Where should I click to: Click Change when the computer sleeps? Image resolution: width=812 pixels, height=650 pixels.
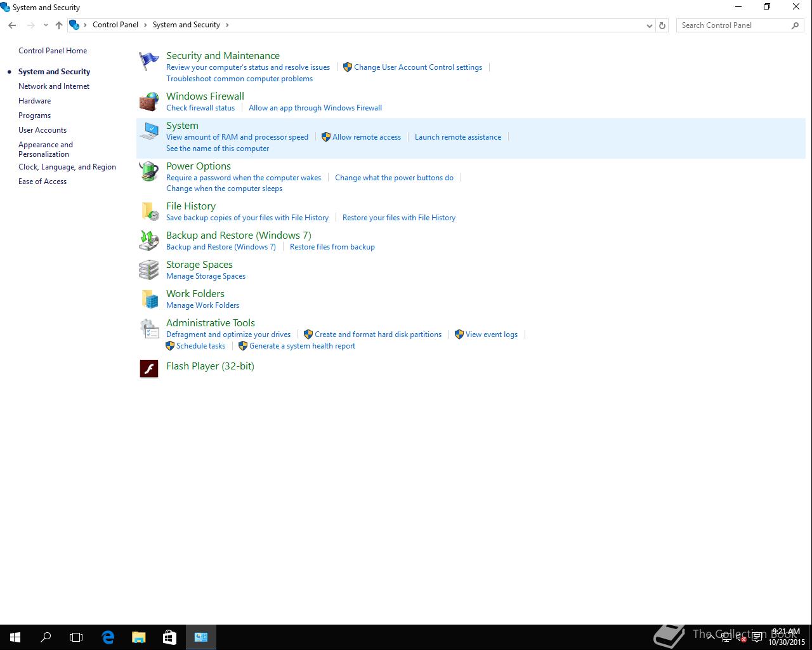[x=224, y=189]
